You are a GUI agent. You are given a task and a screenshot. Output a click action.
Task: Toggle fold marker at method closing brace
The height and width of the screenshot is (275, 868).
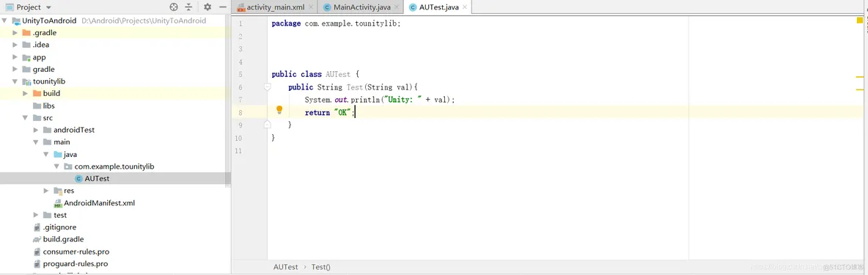(268, 125)
